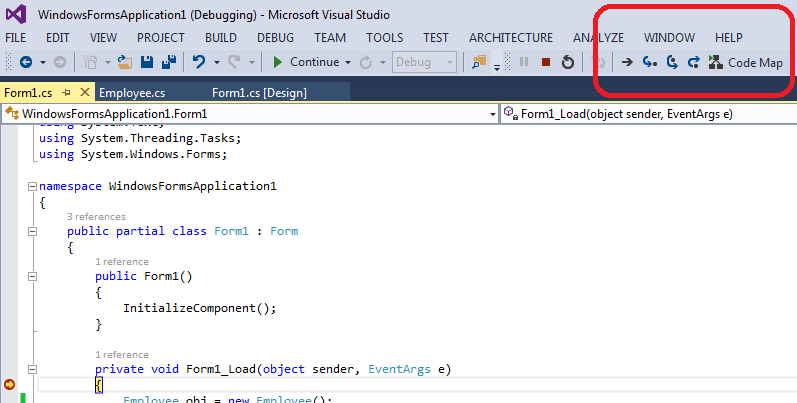
Task: Open the BUILD menu
Action: (x=221, y=38)
